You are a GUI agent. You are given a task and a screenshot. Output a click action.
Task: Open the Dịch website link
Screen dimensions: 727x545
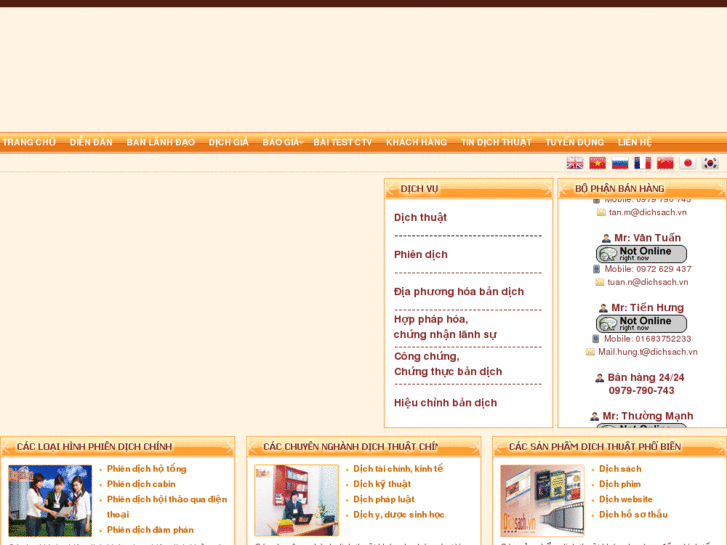[625, 500]
